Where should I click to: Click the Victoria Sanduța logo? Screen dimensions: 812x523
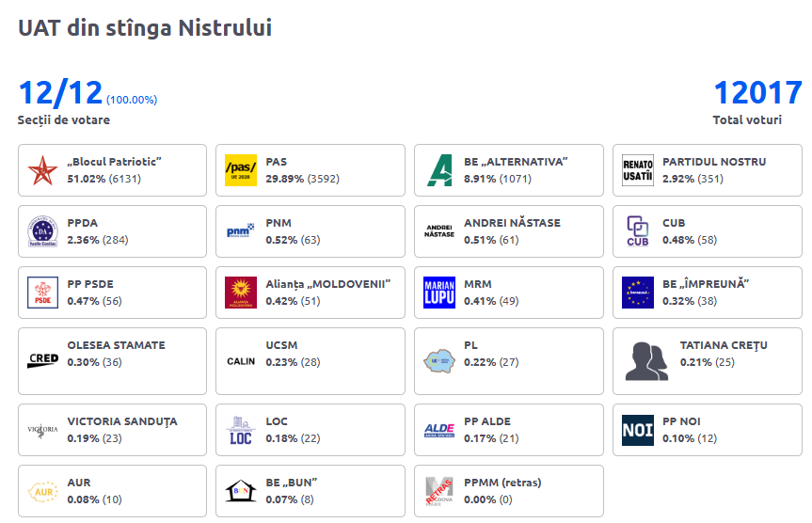(x=42, y=430)
